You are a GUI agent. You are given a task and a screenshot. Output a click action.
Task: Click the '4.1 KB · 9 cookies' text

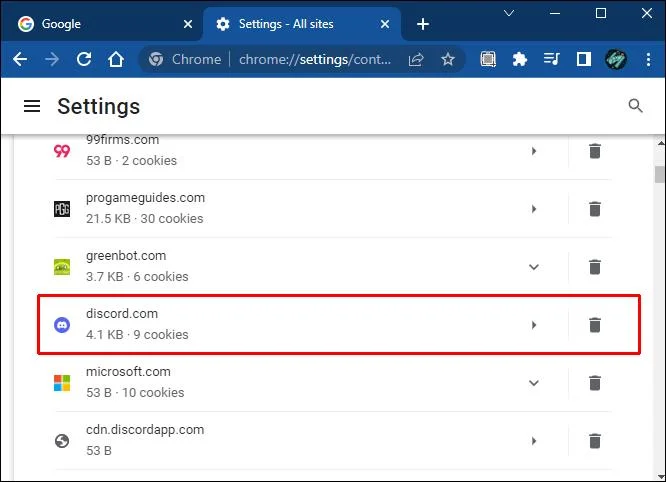coord(137,334)
